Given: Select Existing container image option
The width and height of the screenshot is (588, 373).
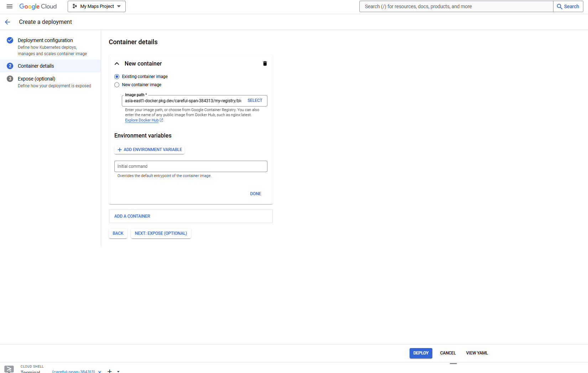Looking at the screenshot, I should (117, 76).
